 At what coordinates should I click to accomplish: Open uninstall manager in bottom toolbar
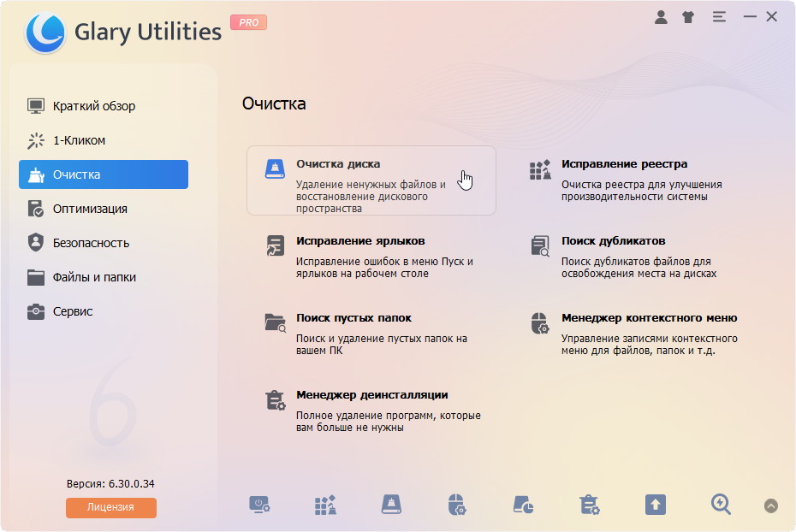(x=590, y=505)
